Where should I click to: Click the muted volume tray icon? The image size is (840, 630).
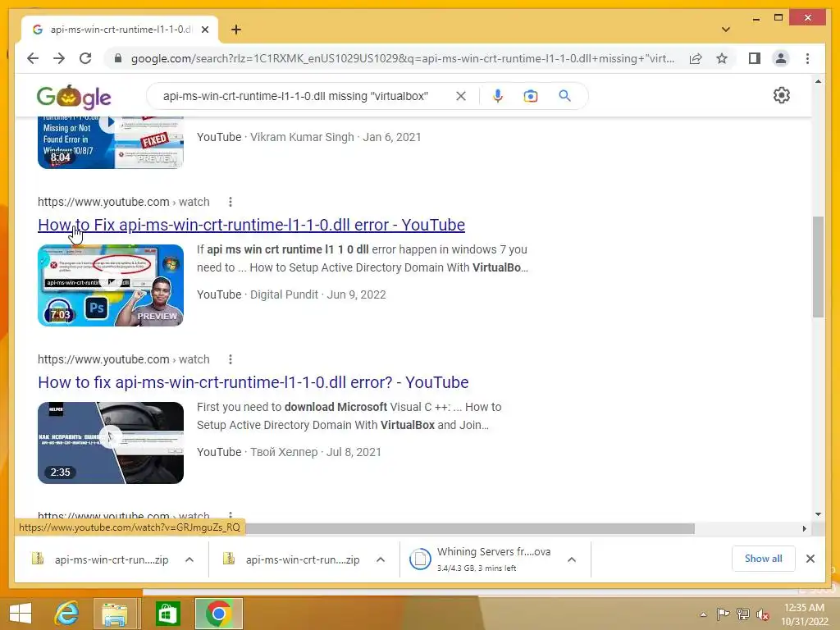pos(762,614)
